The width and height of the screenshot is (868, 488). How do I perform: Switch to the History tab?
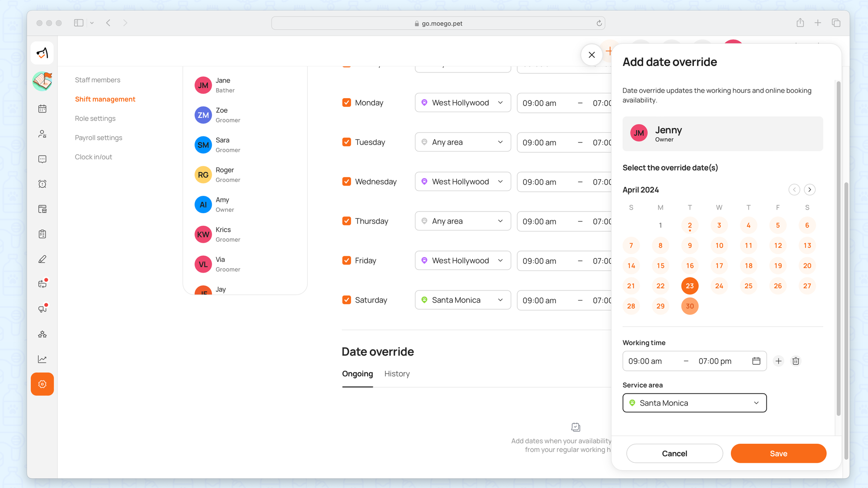click(x=397, y=374)
